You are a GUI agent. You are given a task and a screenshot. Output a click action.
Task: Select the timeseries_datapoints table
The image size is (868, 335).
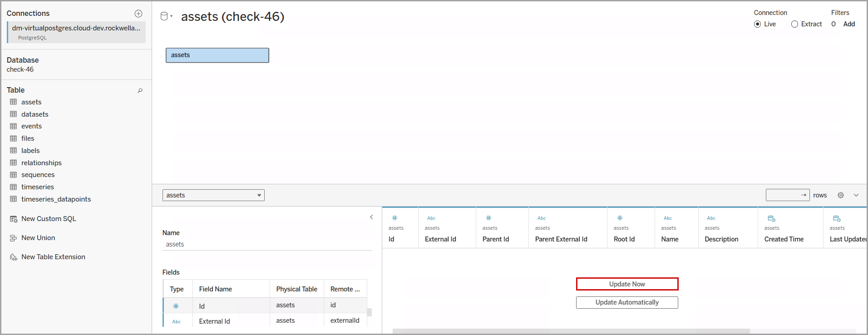coord(56,199)
